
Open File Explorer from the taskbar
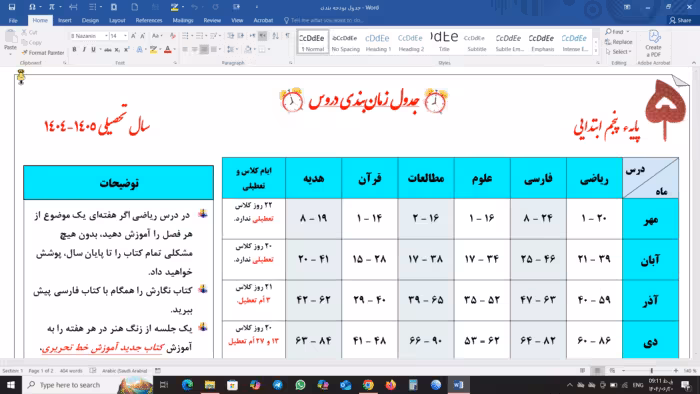coord(210,385)
